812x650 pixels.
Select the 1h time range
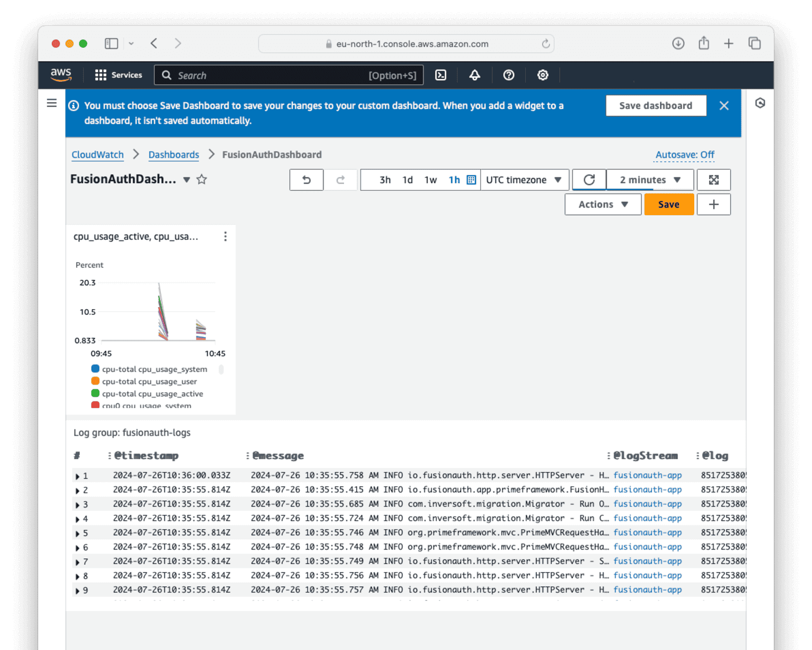pos(454,180)
